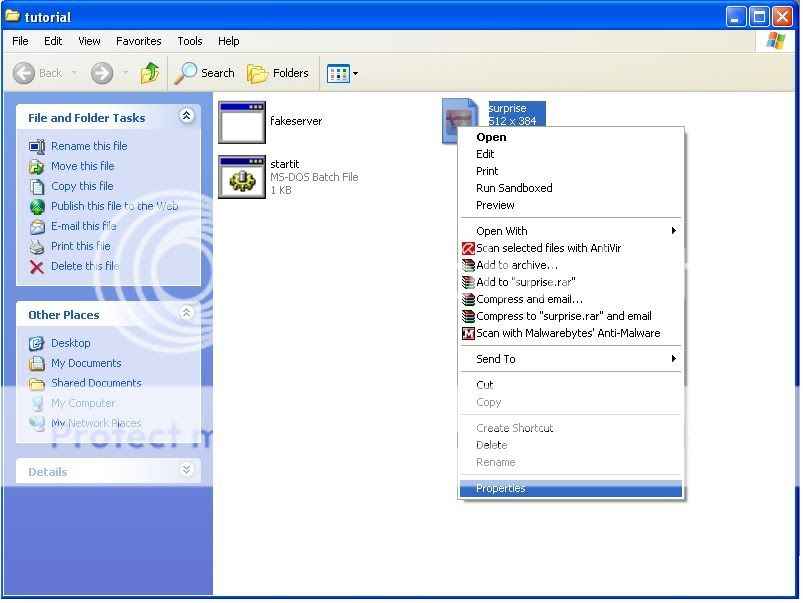
Task: Click the fakeserver file name text
Action: (x=296, y=121)
